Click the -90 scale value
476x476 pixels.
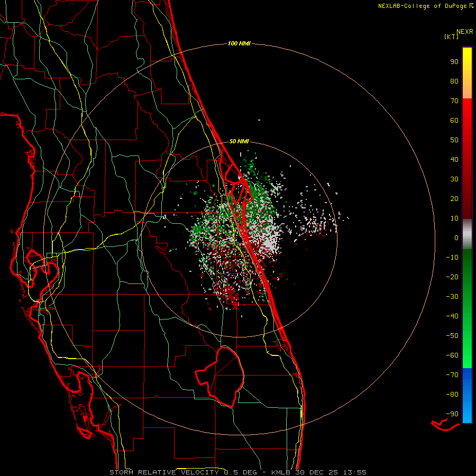click(452, 414)
